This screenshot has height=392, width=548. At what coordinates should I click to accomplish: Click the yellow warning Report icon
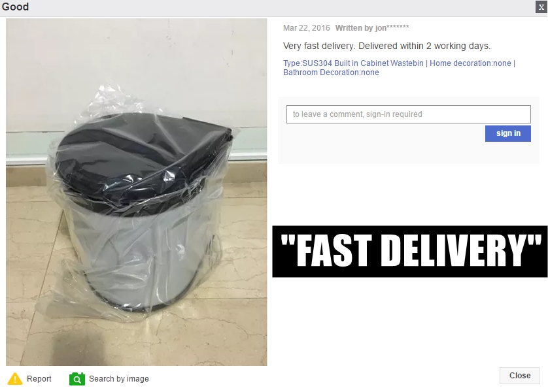(15, 379)
